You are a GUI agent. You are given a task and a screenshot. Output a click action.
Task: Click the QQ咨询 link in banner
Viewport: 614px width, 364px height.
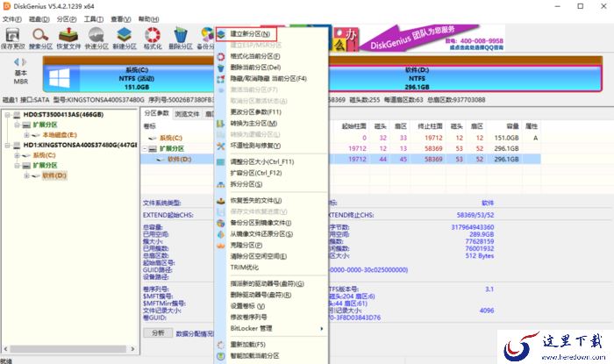click(x=476, y=47)
